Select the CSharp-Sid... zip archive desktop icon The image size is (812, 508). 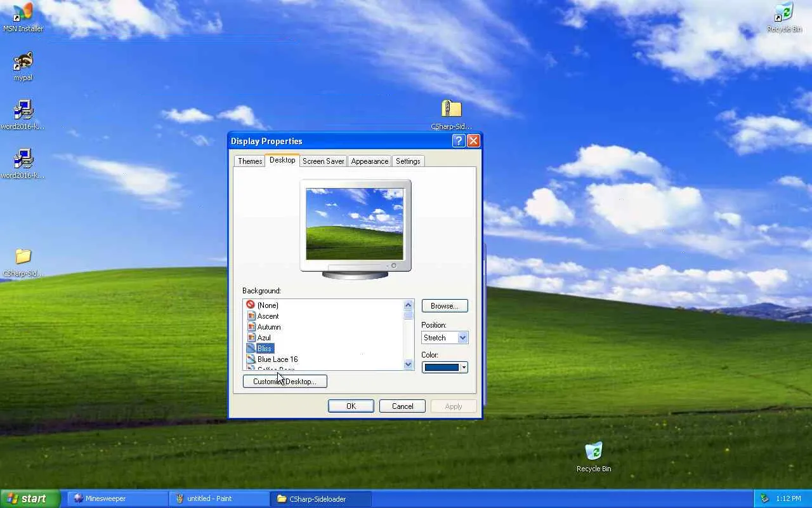tap(451, 115)
